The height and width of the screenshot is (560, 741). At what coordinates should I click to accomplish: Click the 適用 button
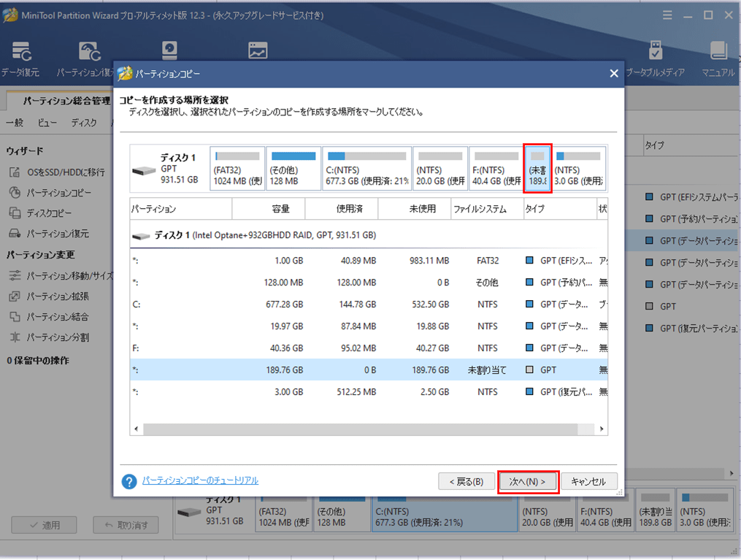[x=44, y=525]
